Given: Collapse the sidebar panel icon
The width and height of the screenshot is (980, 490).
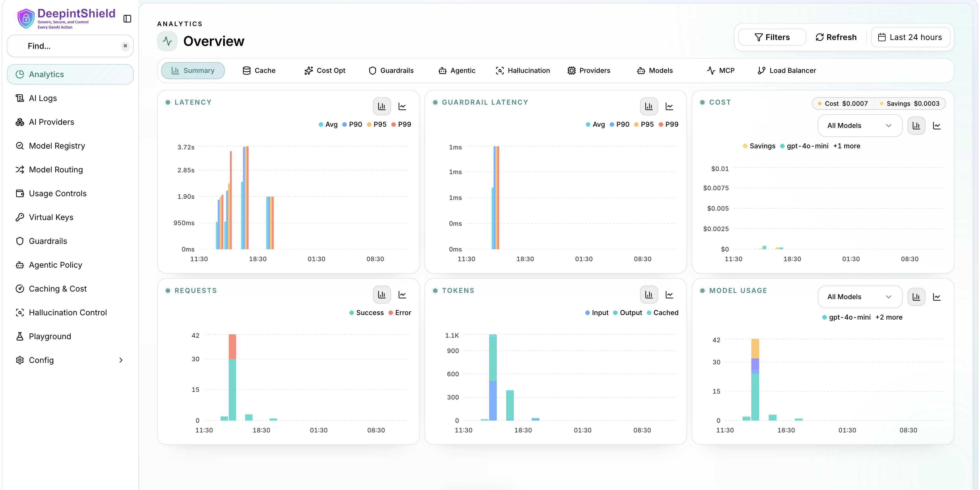Looking at the screenshot, I should point(127,19).
